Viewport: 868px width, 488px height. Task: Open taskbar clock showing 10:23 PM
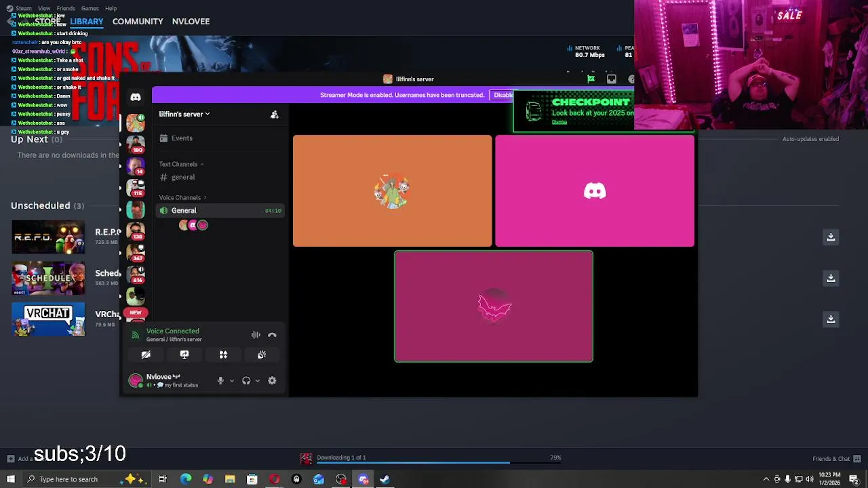pyautogui.click(x=829, y=479)
